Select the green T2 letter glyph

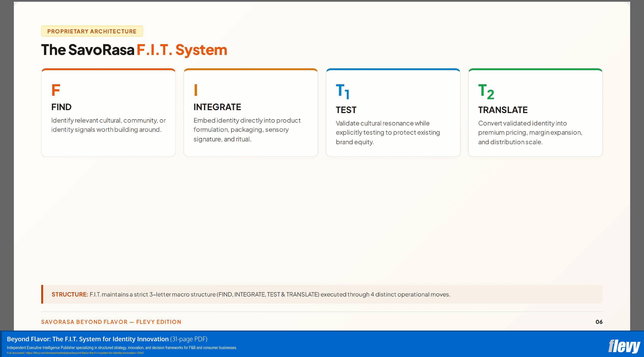[x=486, y=92]
